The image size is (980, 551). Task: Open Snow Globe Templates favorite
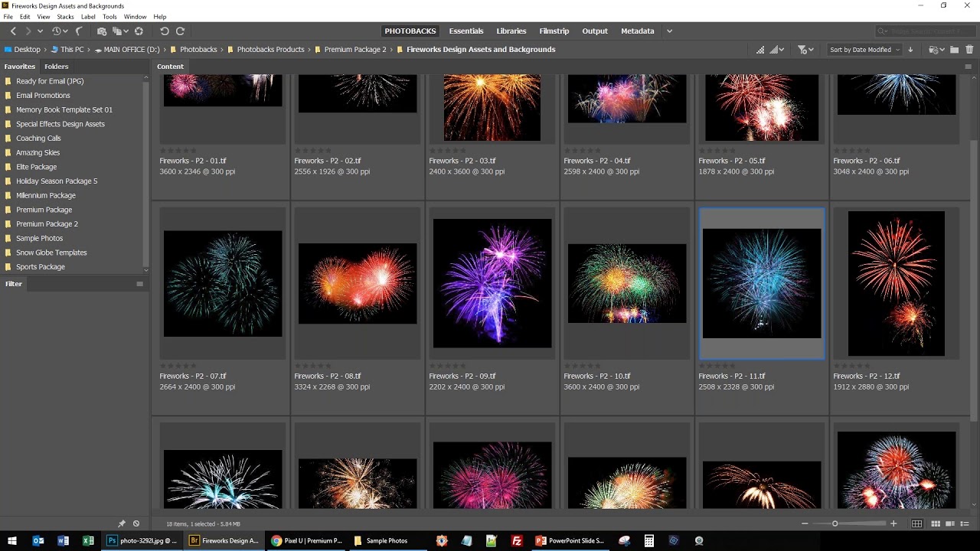click(51, 253)
